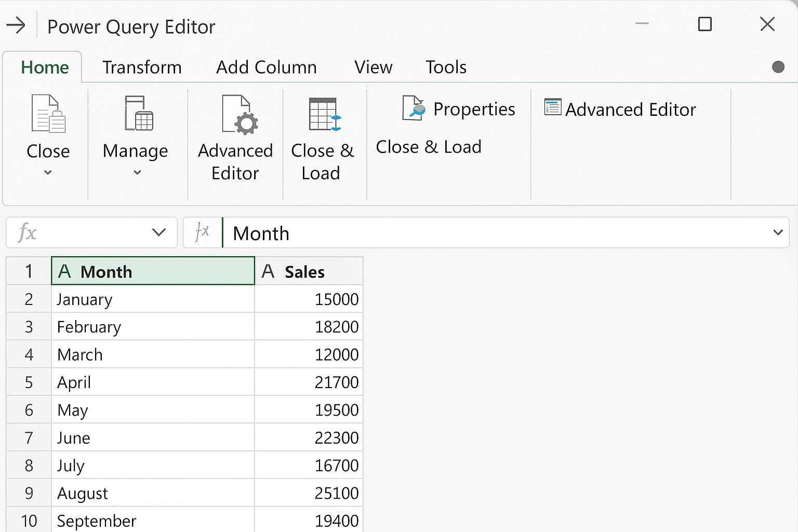This screenshot has width=798, height=532.
Task: Click the Advanced Editor text at ribbon right
Action: 631,110
